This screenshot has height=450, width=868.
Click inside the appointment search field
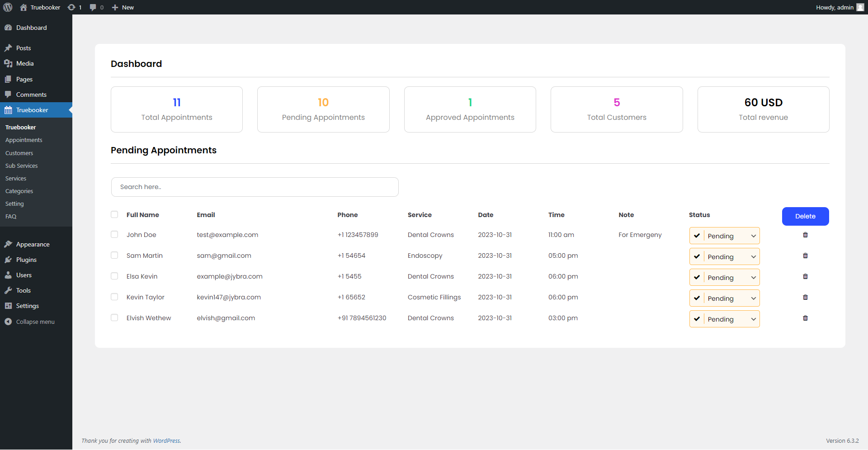[255, 187]
